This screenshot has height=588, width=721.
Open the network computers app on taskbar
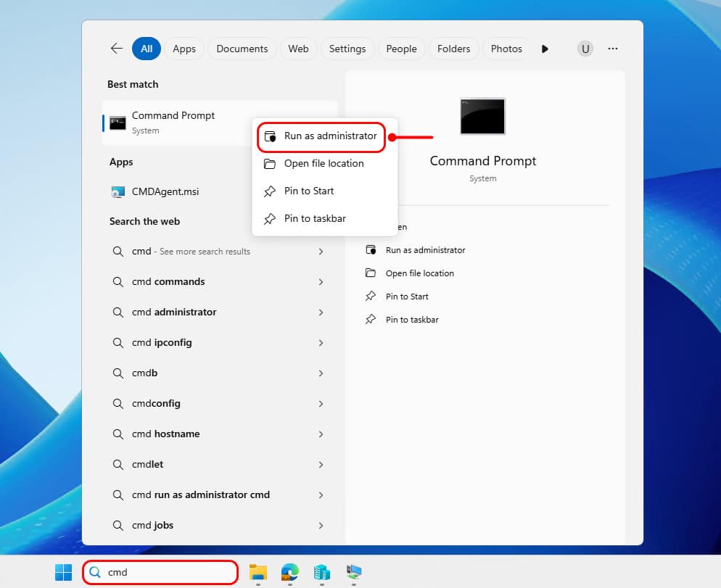point(353,572)
